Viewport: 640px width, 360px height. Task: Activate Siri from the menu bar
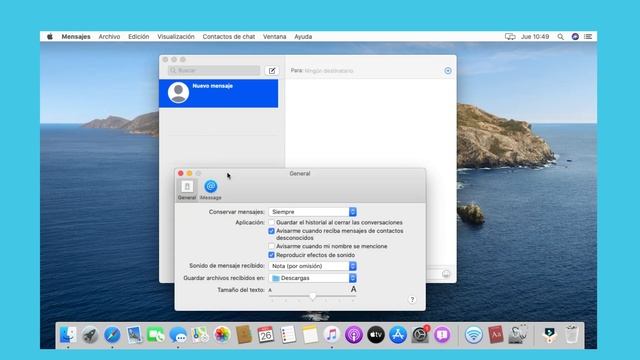(575, 37)
